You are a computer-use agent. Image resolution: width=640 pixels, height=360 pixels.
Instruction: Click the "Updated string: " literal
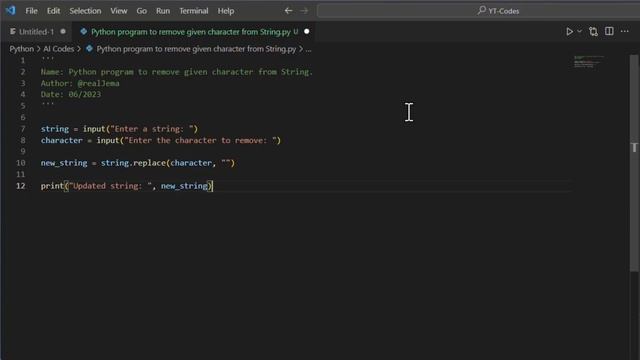110,186
